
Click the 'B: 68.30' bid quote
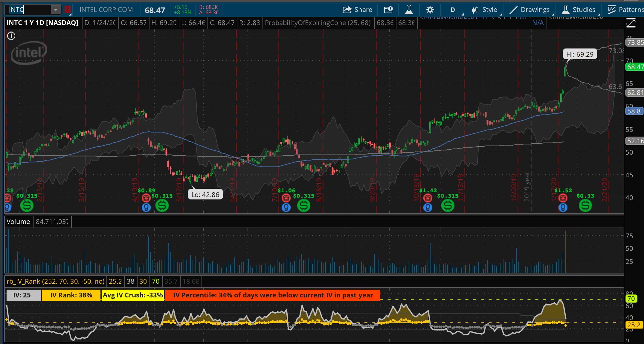coord(209,7)
